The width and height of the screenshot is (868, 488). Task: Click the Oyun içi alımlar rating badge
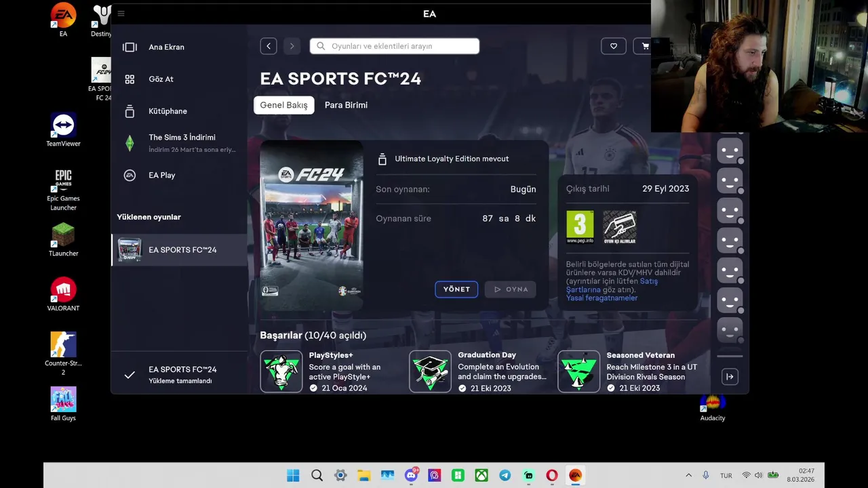[620, 228]
